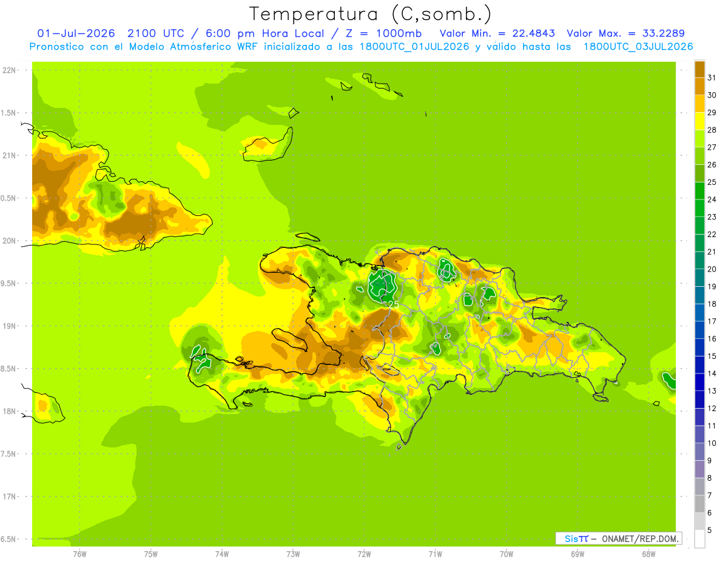Click legend value 10 on the color scale
The width and height of the screenshot is (728, 562).
[x=712, y=443]
